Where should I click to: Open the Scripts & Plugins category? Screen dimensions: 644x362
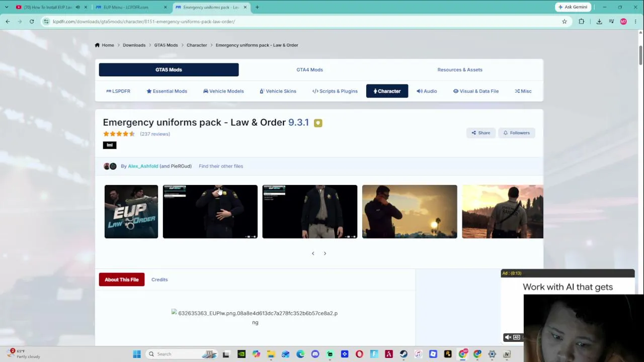pos(335,91)
